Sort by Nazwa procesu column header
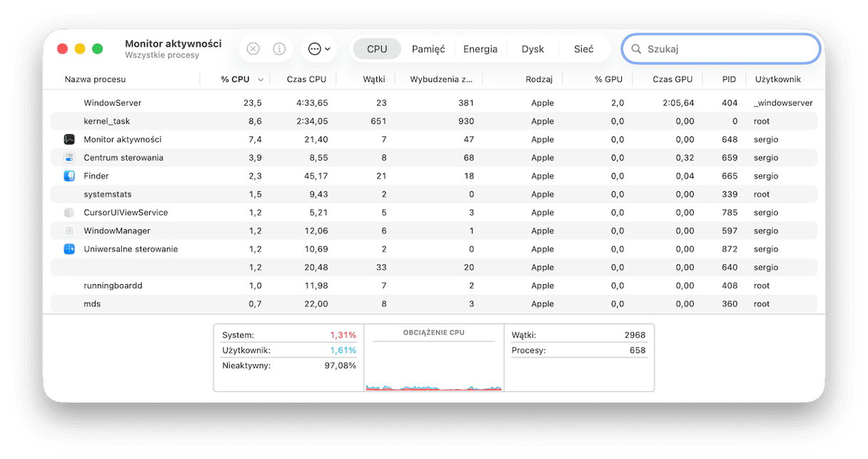Screen dimensions: 868x459 point(96,79)
